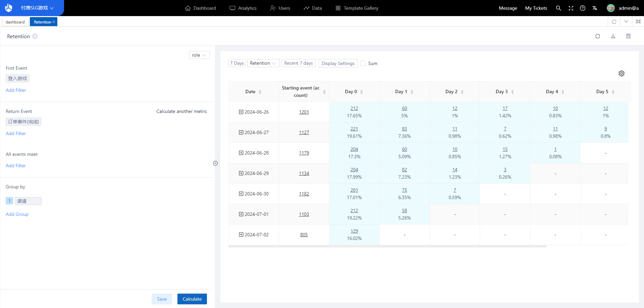This screenshot has height=308, width=644.
Task: Toggle fullscreen mode icon in top bar
Action: click(x=571, y=8)
